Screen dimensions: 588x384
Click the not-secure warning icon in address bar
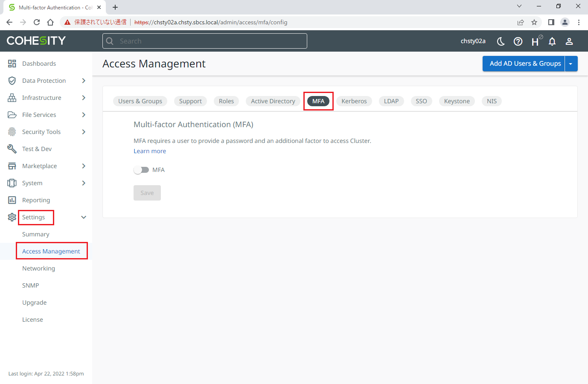pos(67,22)
